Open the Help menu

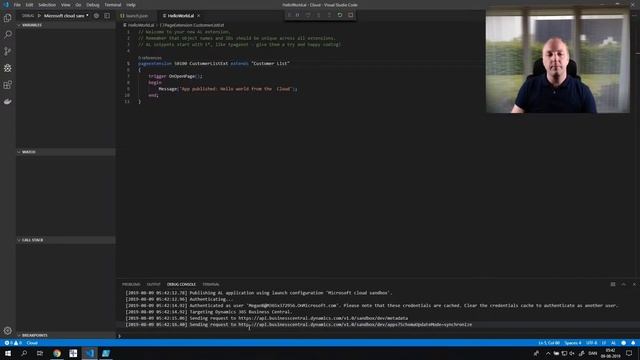[x=131, y=5]
